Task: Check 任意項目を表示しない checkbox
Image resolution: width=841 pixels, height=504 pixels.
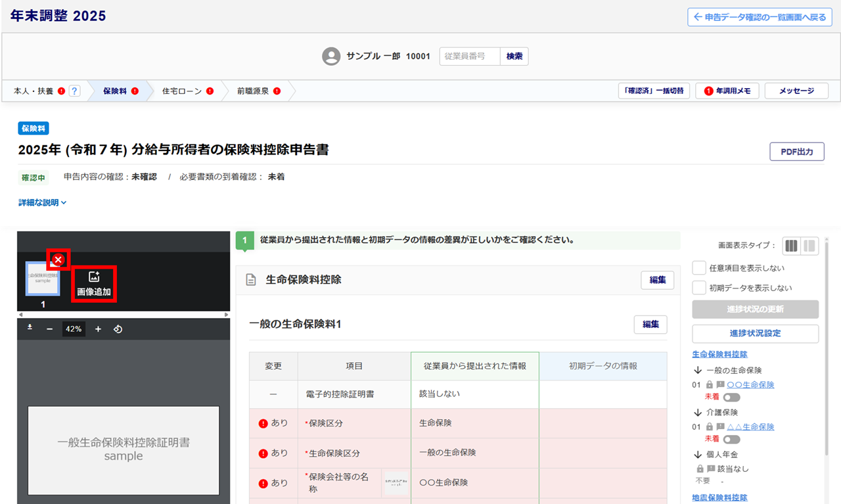Action: tap(699, 268)
